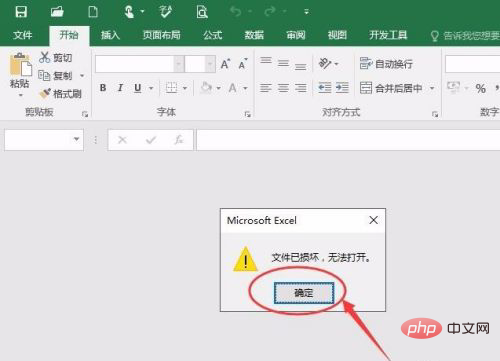
Task: Click the Cut (剪切) scissors icon
Action: point(44,57)
